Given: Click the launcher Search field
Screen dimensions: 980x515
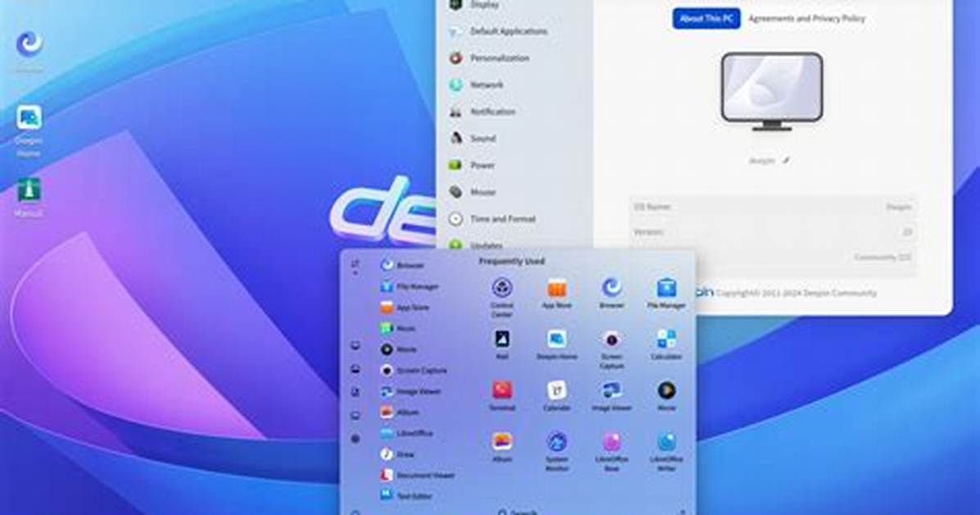Looking at the screenshot, I should pos(518,511).
